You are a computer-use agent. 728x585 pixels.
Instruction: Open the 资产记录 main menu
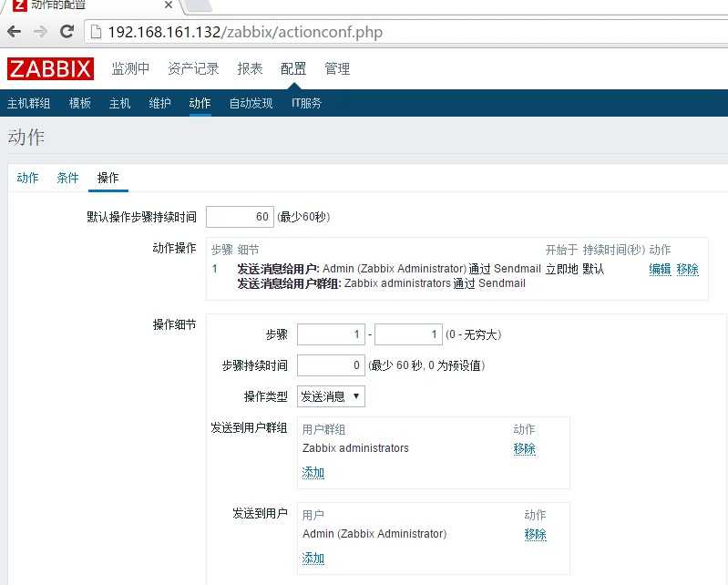[193, 68]
